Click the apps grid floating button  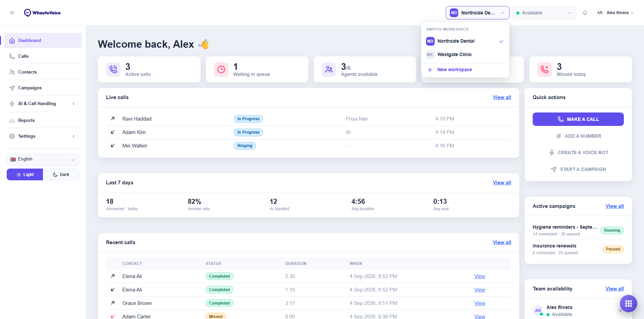[629, 304]
